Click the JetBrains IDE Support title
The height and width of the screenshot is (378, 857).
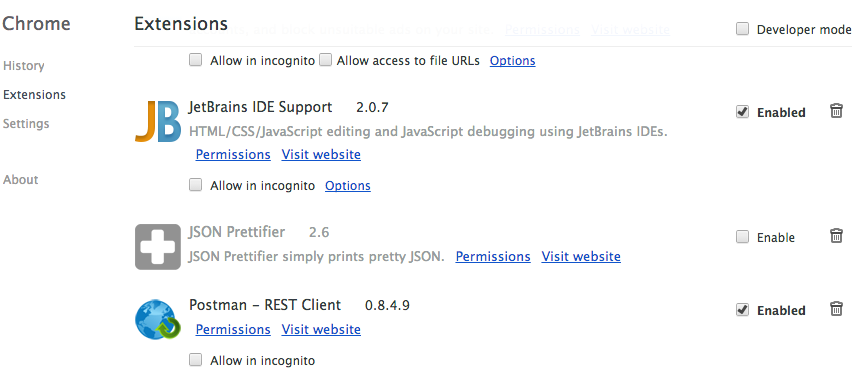pyautogui.click(x=260, y=107)
